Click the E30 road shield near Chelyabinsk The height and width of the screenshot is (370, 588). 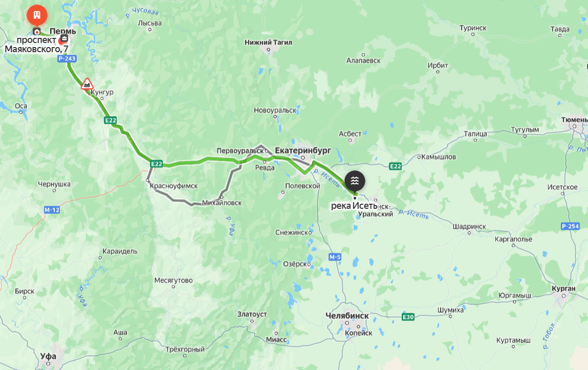408,317
